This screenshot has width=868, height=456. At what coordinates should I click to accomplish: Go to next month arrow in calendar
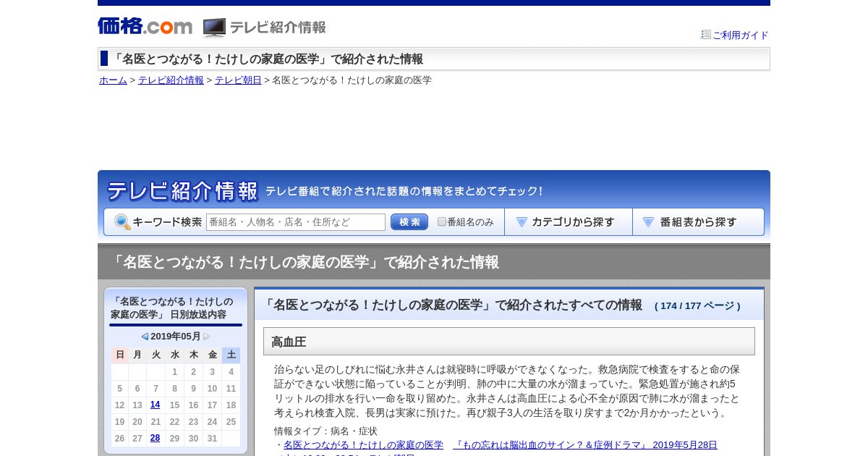pos(207,337)
